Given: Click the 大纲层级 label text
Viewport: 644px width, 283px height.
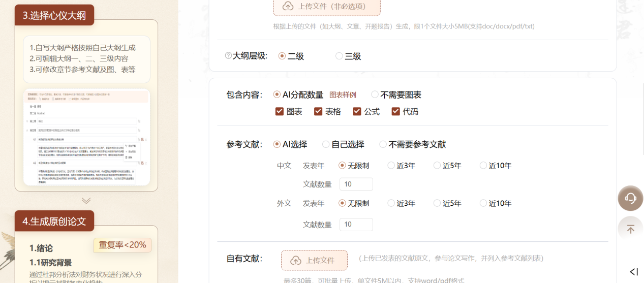Looking at the screenshot, I should tap(250, 56).
